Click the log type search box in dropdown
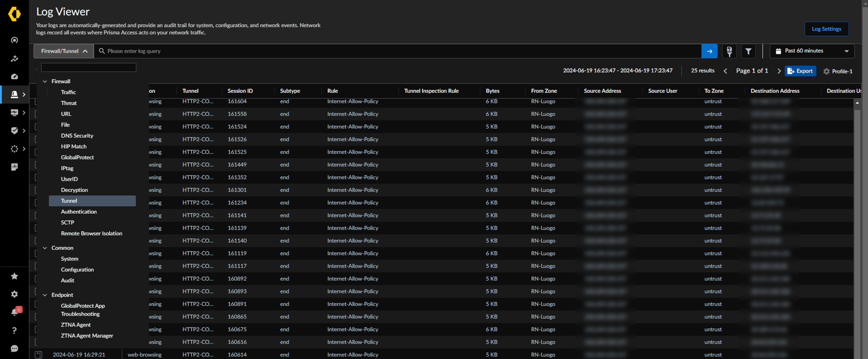The image size is (868, 359). coord(89,68)
